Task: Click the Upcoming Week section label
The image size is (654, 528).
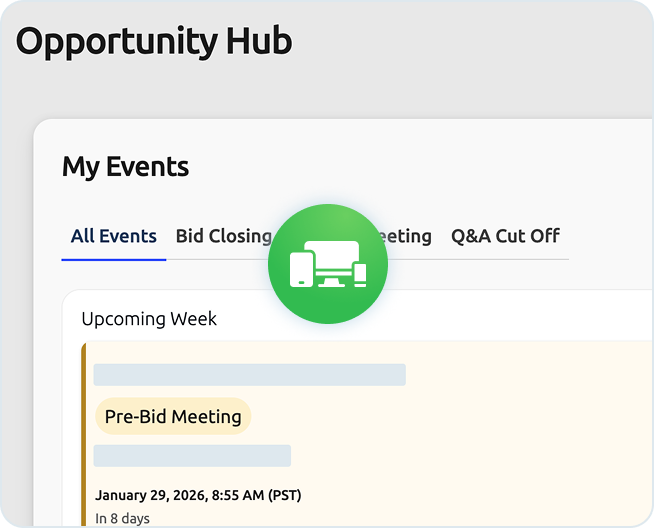Action: click(149, 319)
